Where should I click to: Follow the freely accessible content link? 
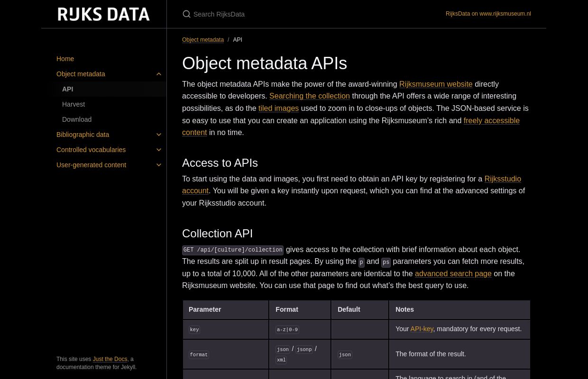[491, 121]
